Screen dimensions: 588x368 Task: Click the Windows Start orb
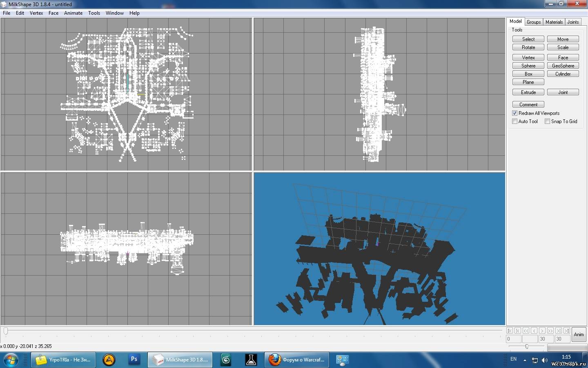coord(11,360)
